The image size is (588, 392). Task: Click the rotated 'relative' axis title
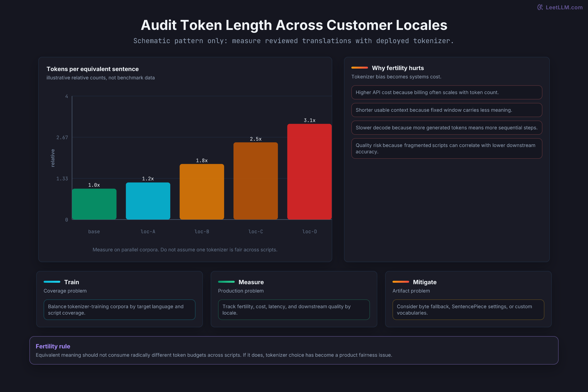click(53, 158)
